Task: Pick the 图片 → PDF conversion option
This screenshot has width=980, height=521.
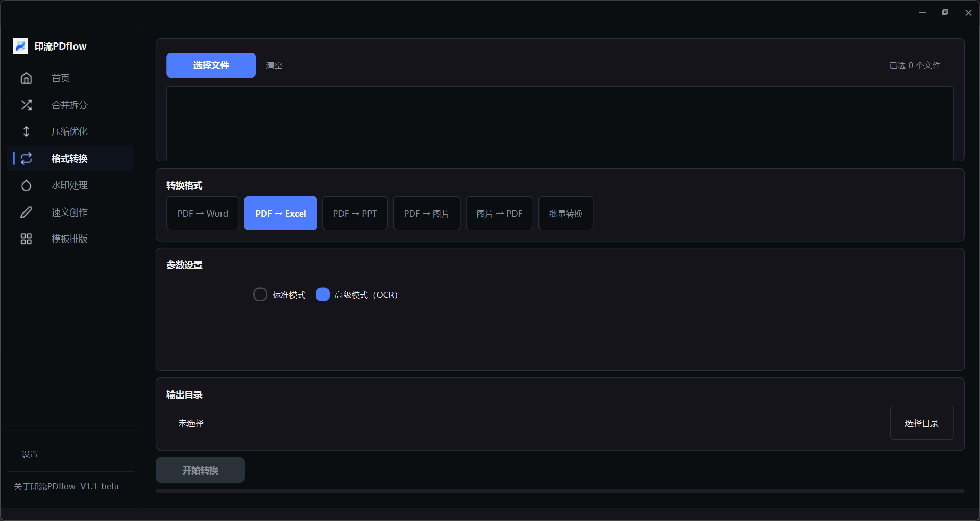Action: point(499,213)
